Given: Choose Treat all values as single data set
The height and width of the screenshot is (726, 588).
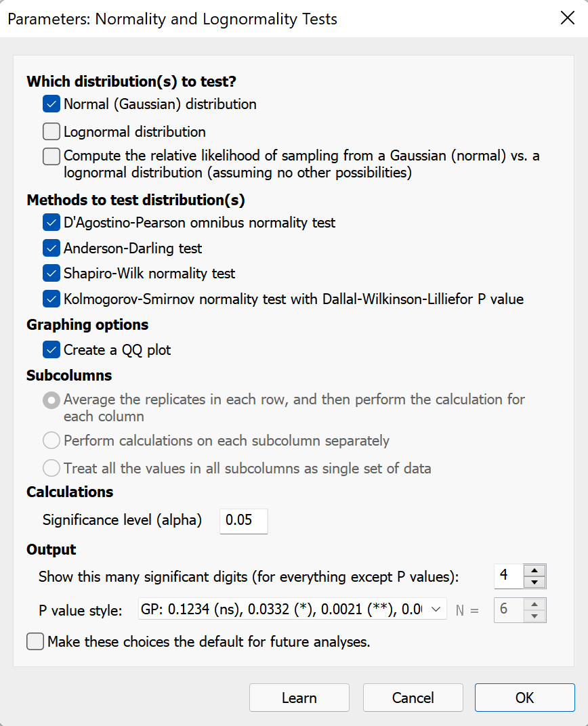Looking at the screenshot, I should tap(51, 467).
